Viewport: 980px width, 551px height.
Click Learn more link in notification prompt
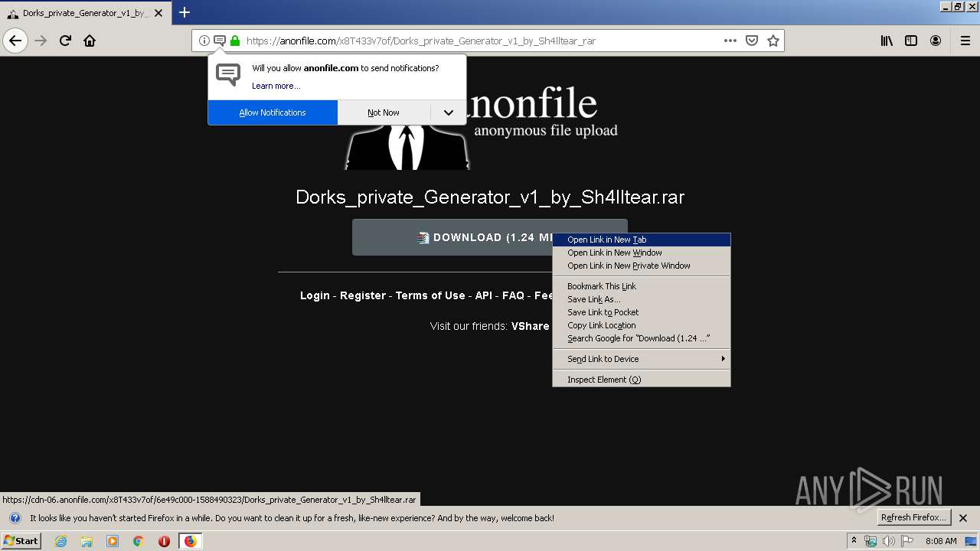(276, 86)
